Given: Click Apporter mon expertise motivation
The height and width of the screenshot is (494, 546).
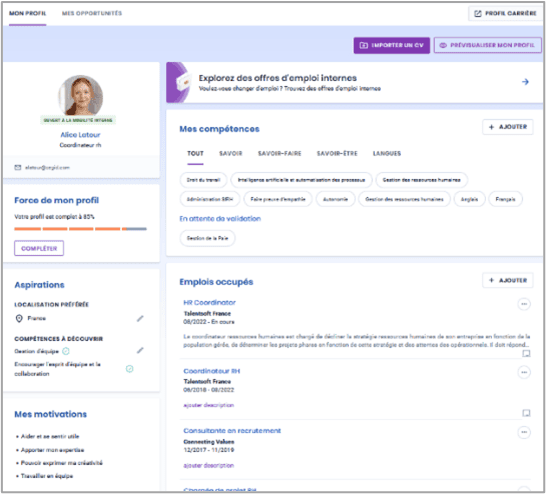Looking at the screenshot, I should point(52,450).
